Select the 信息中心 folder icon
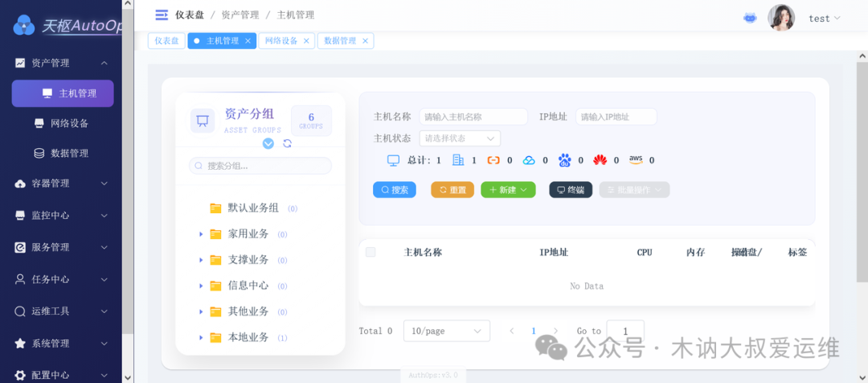The height and width of the screenshot is (383, 868). click(x=216, y=286)
